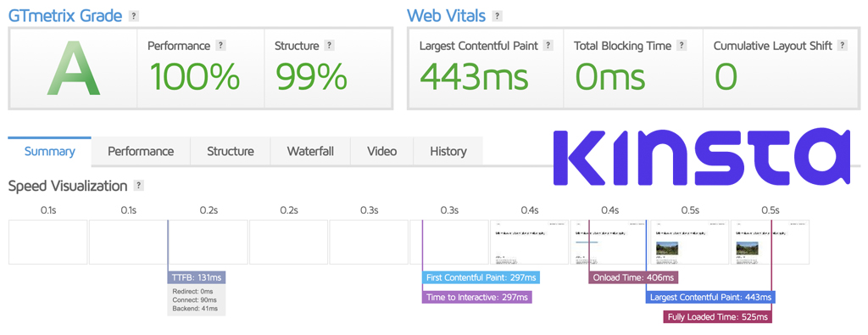Click the last filmstrip frame thumbnail

pos(770,242)
